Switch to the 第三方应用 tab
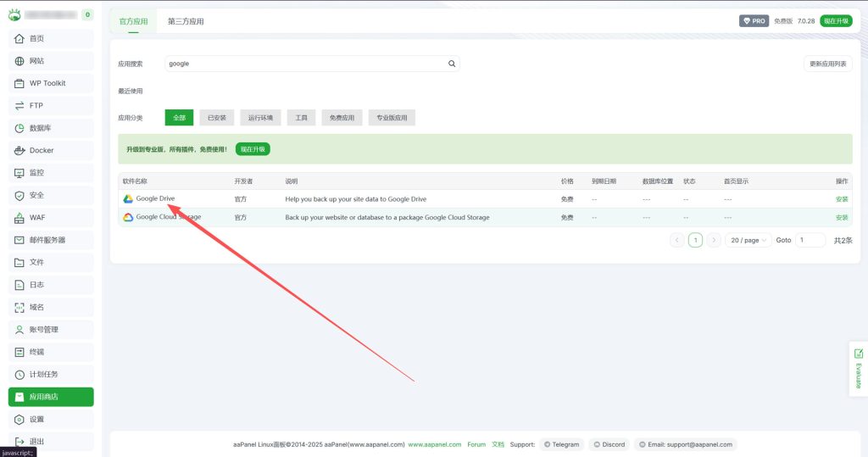 pyautogui.click(x=186, y=21)
